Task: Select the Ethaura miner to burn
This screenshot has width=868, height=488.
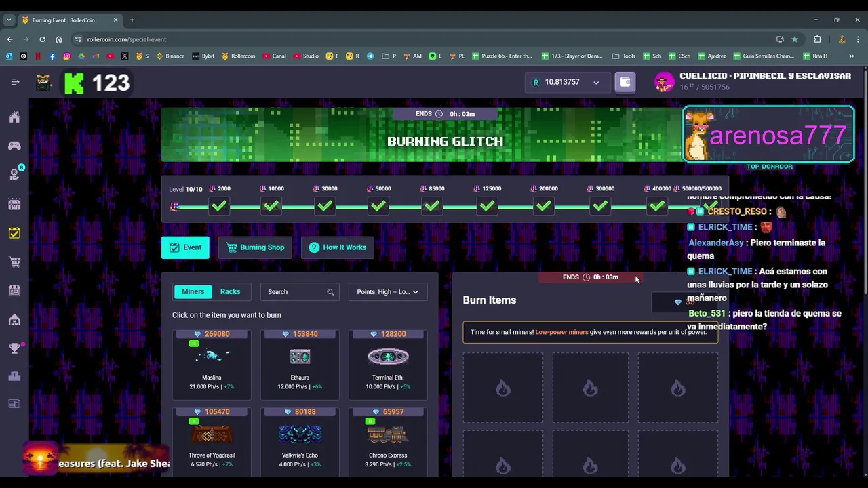Action: [300, 363]
